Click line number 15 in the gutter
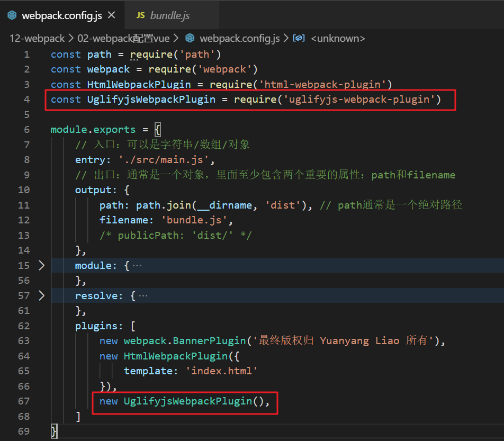The width and height of the screenshot is (504, 441). point(24,265)
